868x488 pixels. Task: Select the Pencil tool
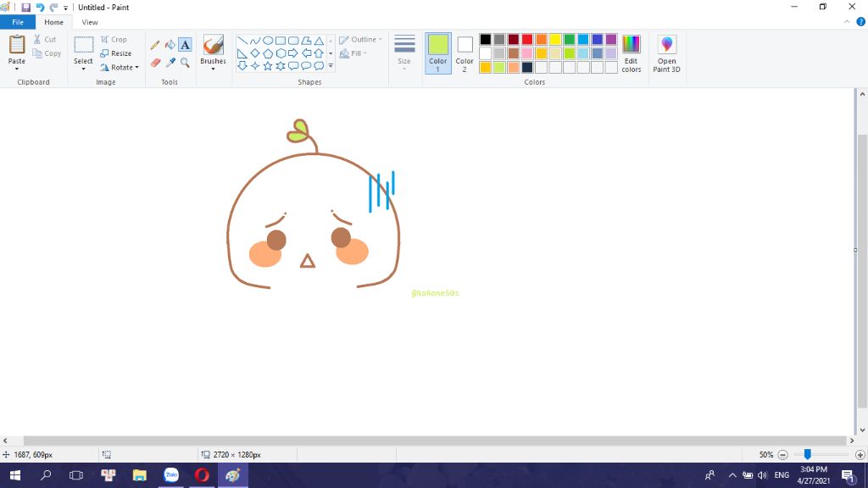click(x=155, y=45)
